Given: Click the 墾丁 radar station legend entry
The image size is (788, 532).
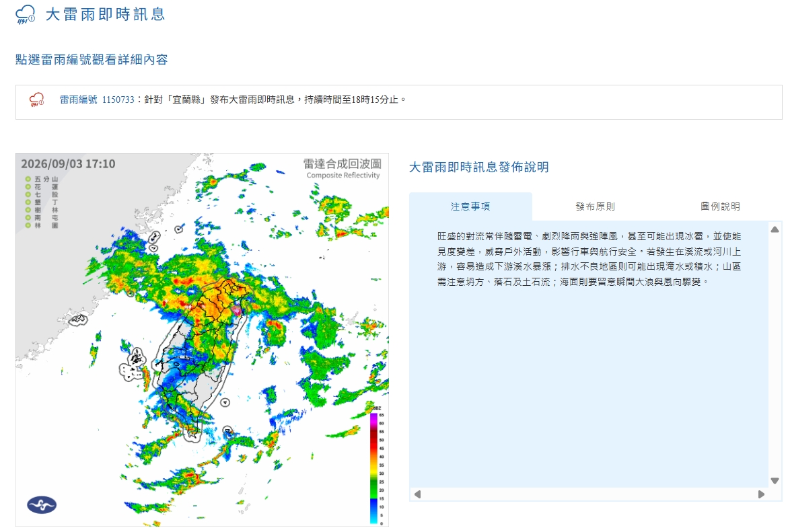Looking at the screenshot, I should (x=42, y=202).
